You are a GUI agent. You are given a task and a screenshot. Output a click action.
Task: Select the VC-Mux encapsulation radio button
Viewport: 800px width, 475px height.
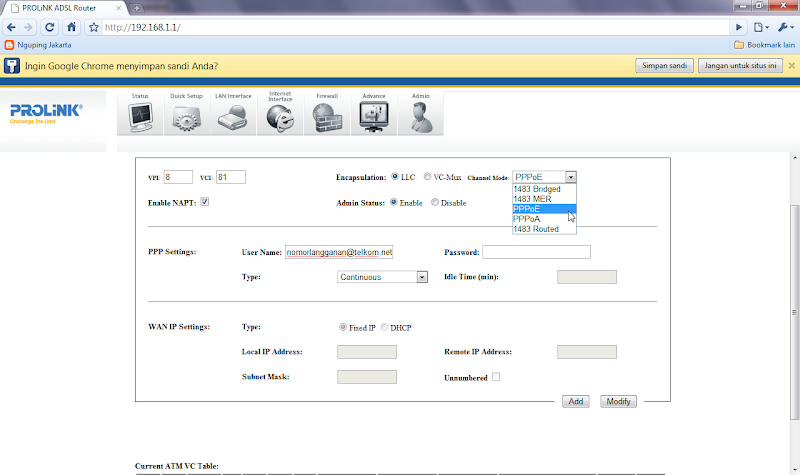point(428,177)
